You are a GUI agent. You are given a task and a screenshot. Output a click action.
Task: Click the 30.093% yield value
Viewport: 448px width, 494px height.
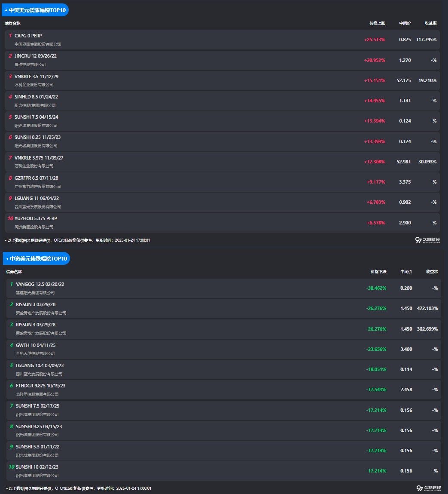point(427,162)
